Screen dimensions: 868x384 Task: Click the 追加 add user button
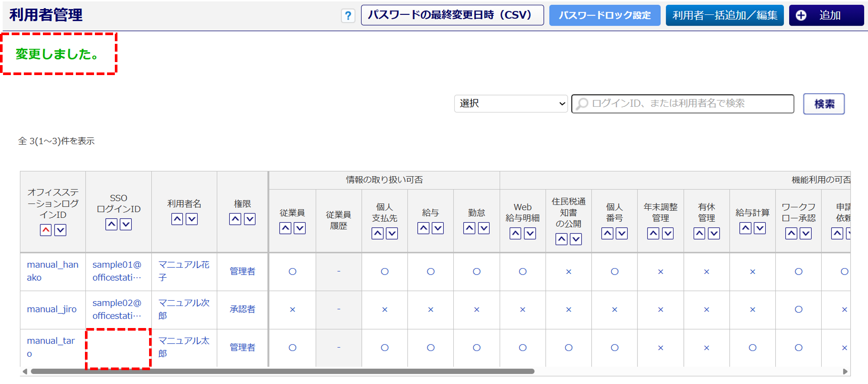click(826, 16)
